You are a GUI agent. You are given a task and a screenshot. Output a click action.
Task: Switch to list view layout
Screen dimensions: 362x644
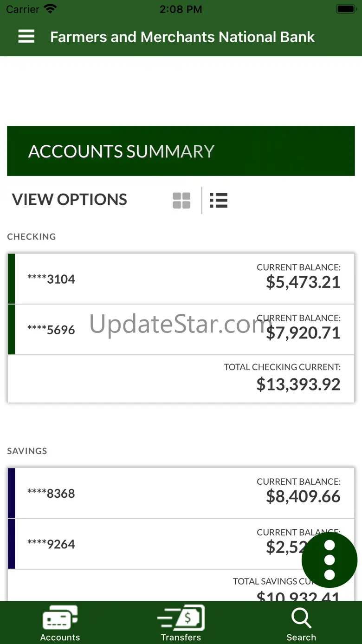pyautogui.click(x=219, y=201)
